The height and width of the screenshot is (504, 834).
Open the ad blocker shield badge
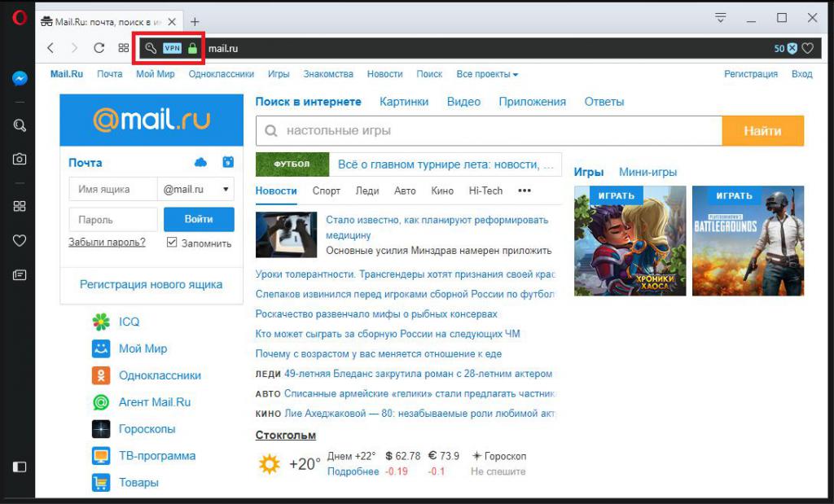[x=792, y=48]
